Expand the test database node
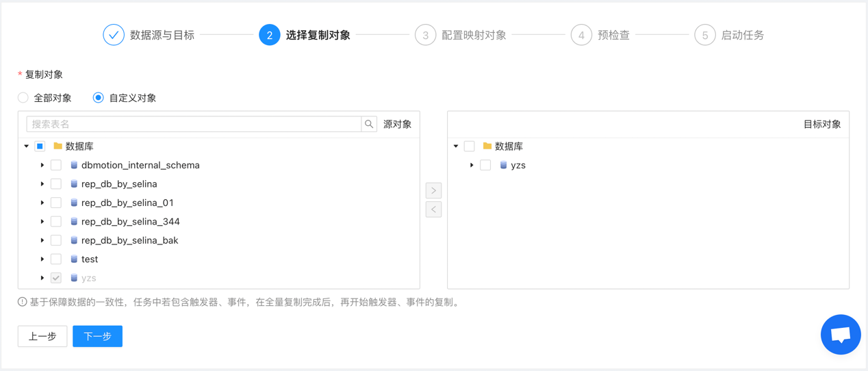This screenshot has width=868, height=371. click(x=42, y=259)
